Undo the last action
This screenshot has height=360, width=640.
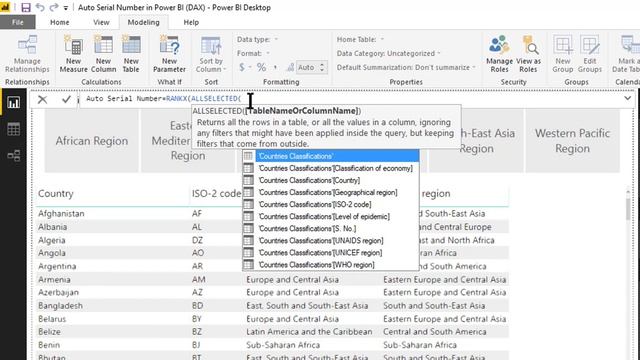pos(40,7)
